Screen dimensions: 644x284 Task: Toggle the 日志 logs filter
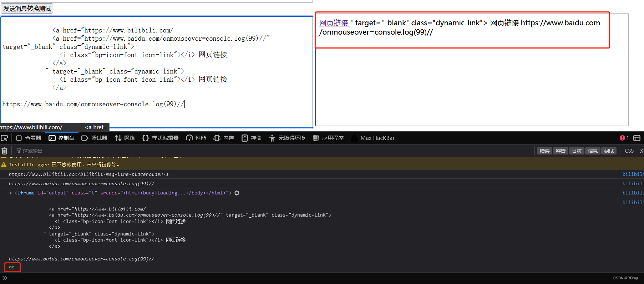pyautogui.click(x=577, y=151)
